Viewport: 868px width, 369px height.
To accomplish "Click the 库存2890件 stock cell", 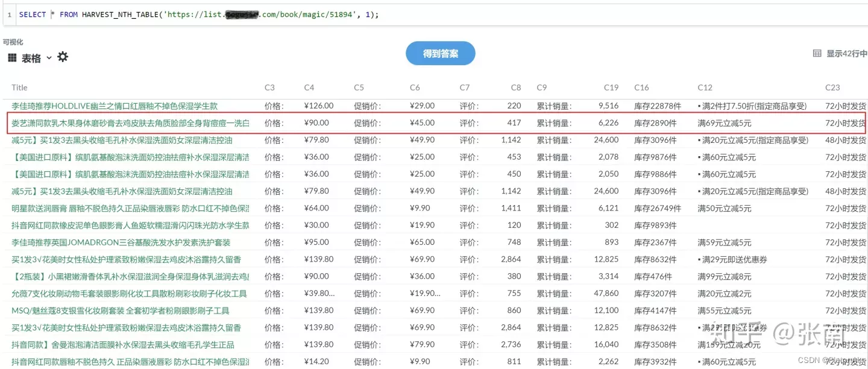I will point(655,122).
